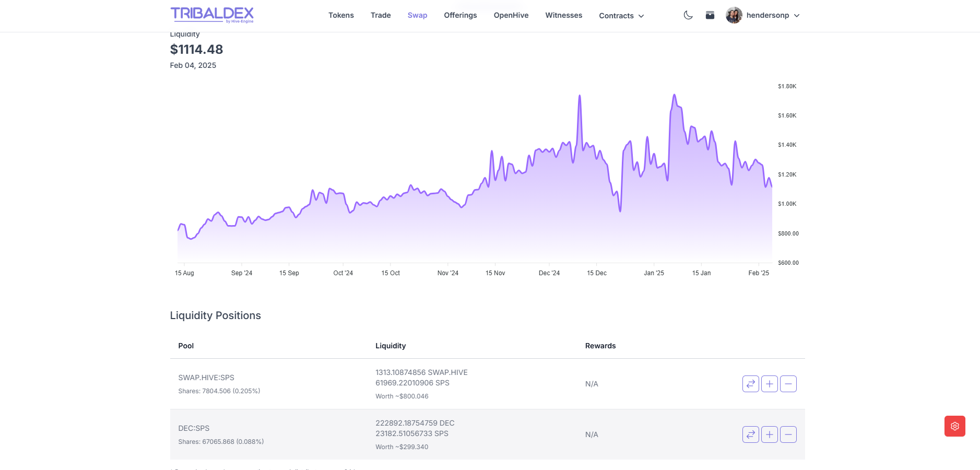This screenshot has width=980, height=470.
Task: Select SWAP.HIVE:SPS pool name
Action: coord(206,378)
